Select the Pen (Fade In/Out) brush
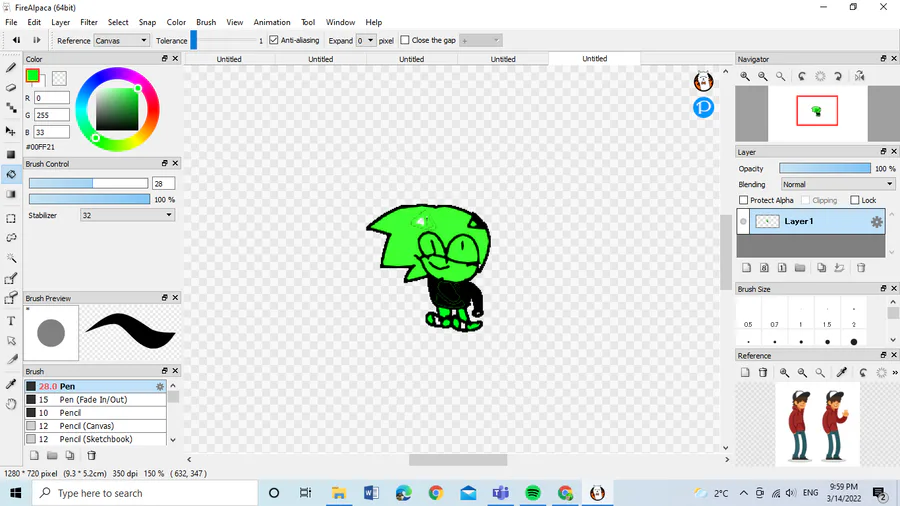The width and height of the screenshot is (900, 506). 95,400
